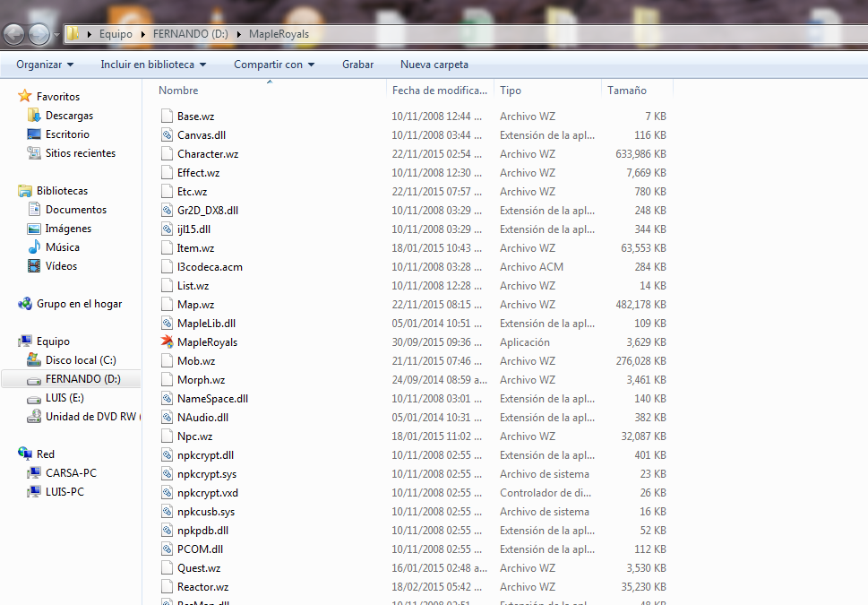The image size is (868, 605).
Task: Click Sitios recientes icon
Action: coord(34,153)
